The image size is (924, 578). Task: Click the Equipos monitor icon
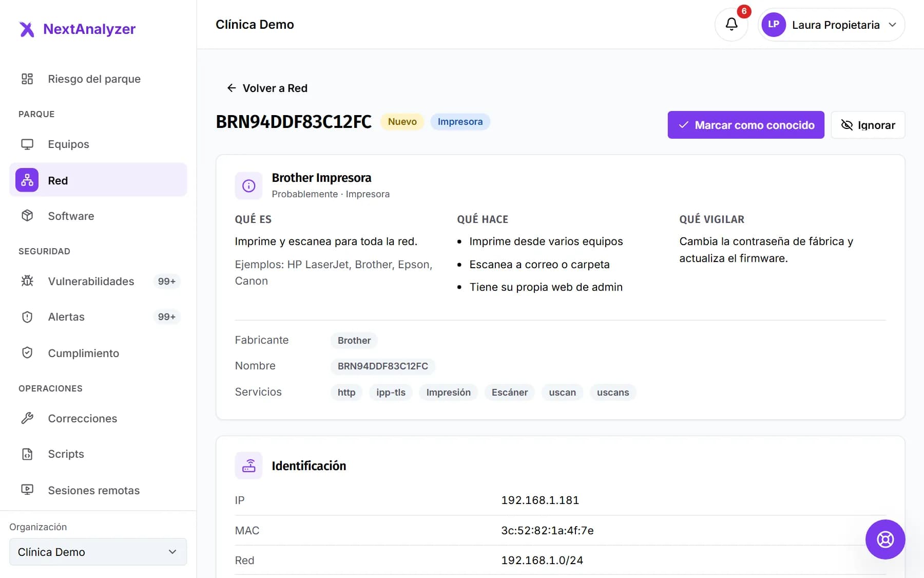click(x=27, y=144)
